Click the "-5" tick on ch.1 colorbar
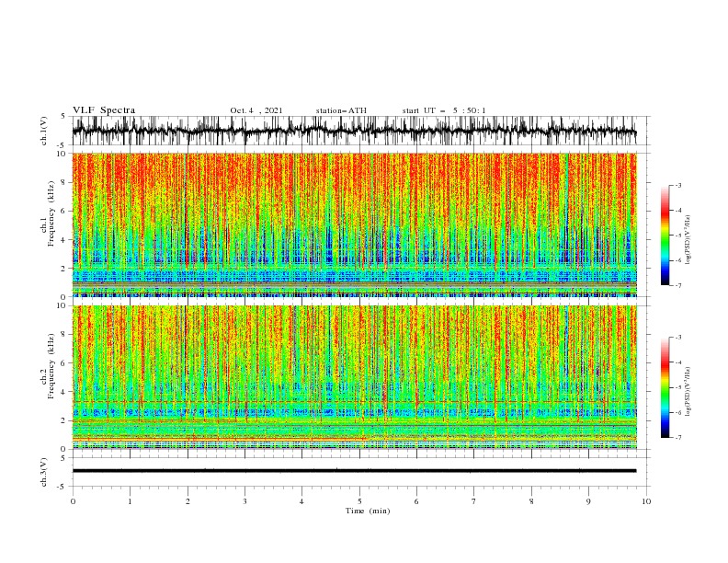Image resolution: width=728 pixels, height=563 pixels. pyautogui.click(x=677, y=236)
